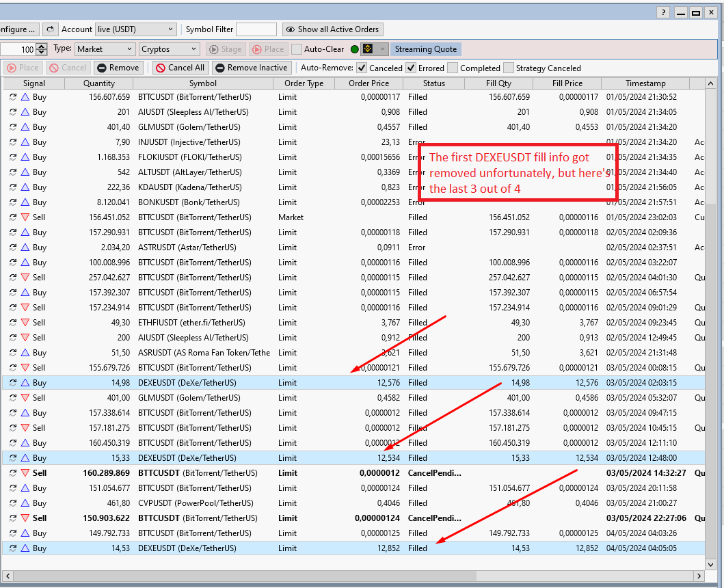Sort by the Timestamp column header
This screenshot has height=588, width=724.
click(x=645, y=83)
